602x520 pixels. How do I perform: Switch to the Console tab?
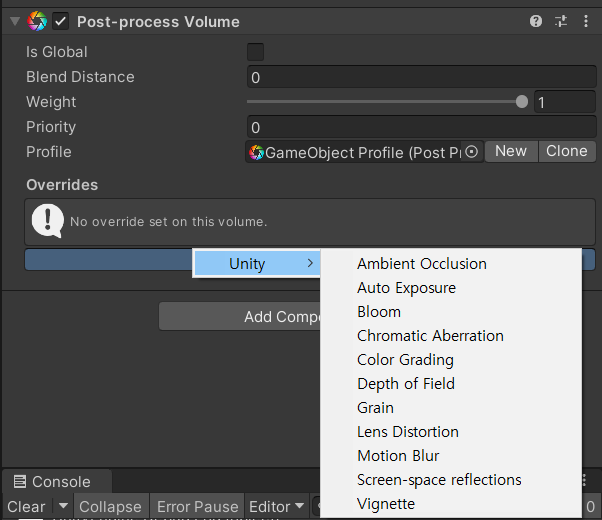point(58,481)
